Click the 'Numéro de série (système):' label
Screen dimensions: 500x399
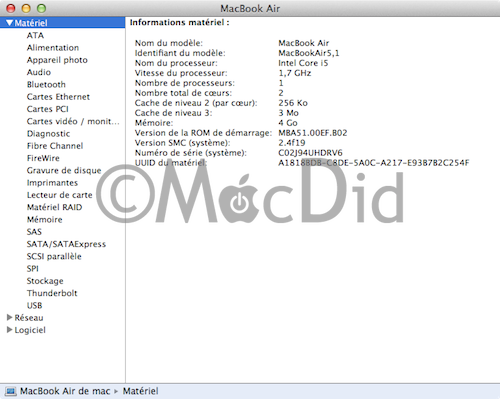click(191, 153)
